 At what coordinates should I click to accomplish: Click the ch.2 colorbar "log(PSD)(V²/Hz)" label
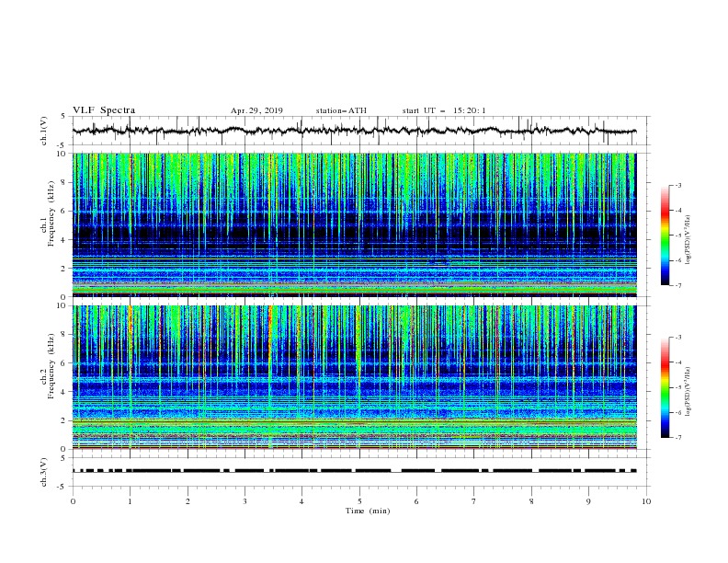point(688,391)
